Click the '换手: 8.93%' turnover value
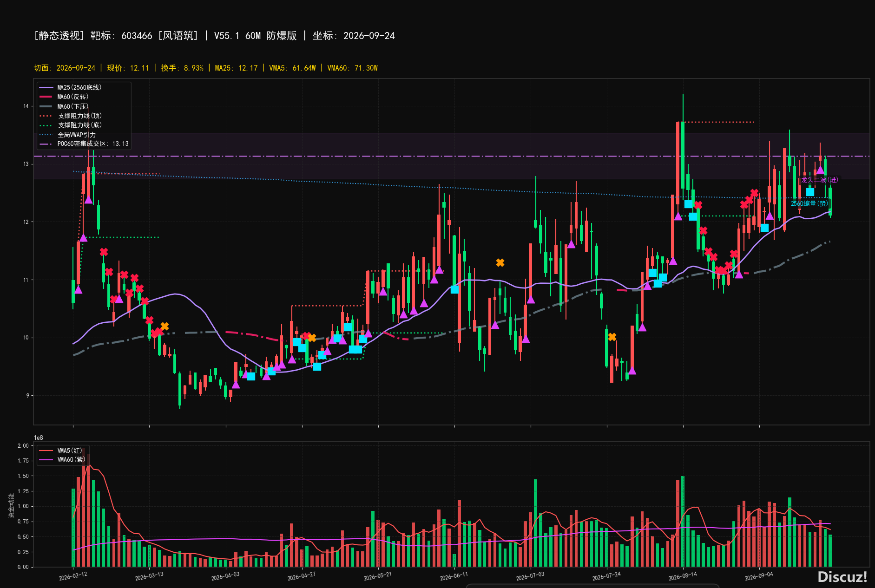This screenshot has width=875, height=588. 182,68
